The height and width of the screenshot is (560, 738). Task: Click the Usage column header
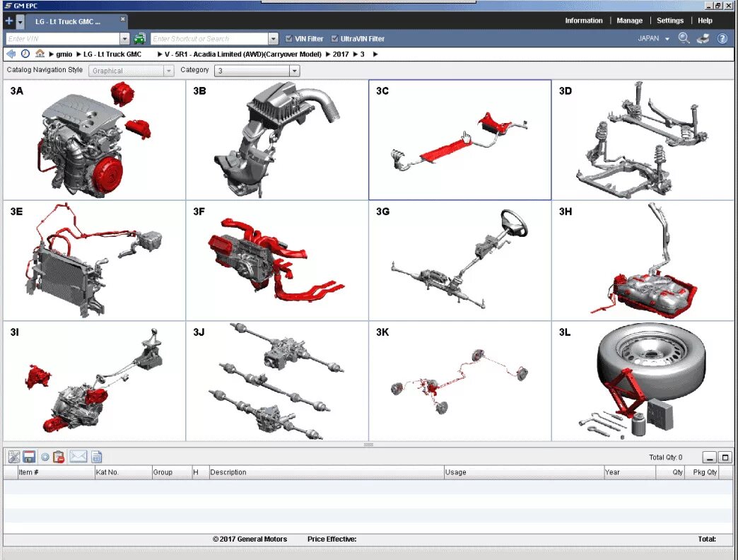point(524,472)
